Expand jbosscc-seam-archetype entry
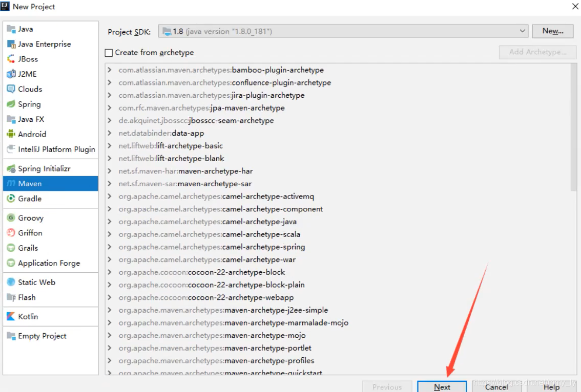Screen dimensions: 581x392 pos(109,120)
